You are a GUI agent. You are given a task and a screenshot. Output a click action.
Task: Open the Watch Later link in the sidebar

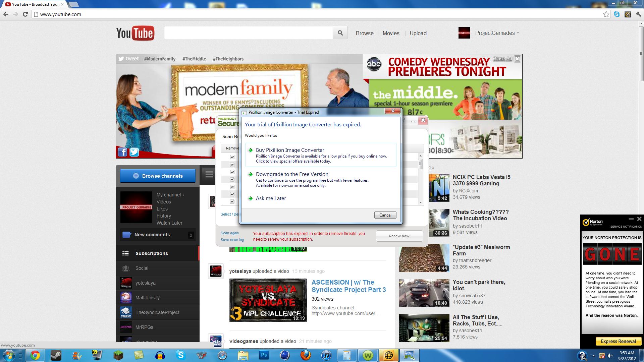click(169, 223)
